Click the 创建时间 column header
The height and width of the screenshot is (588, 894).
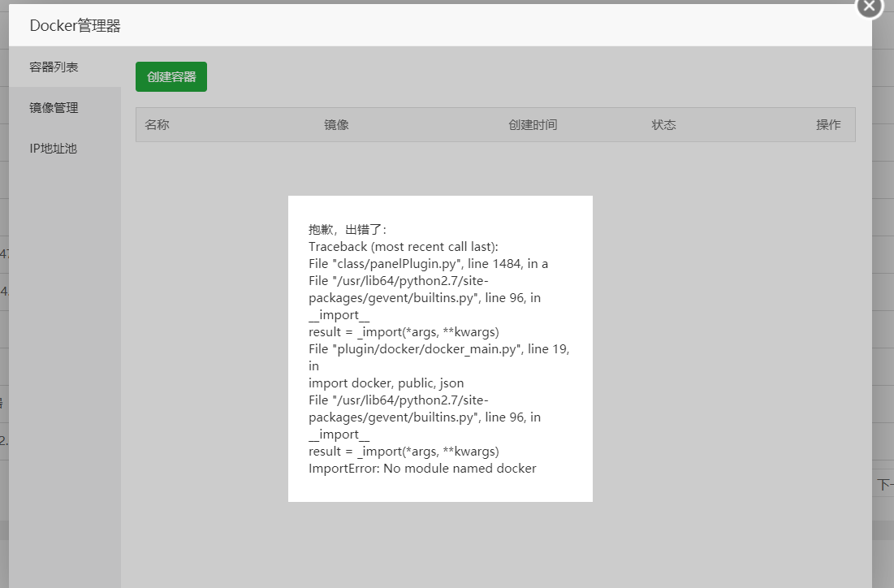click(533, 124)
